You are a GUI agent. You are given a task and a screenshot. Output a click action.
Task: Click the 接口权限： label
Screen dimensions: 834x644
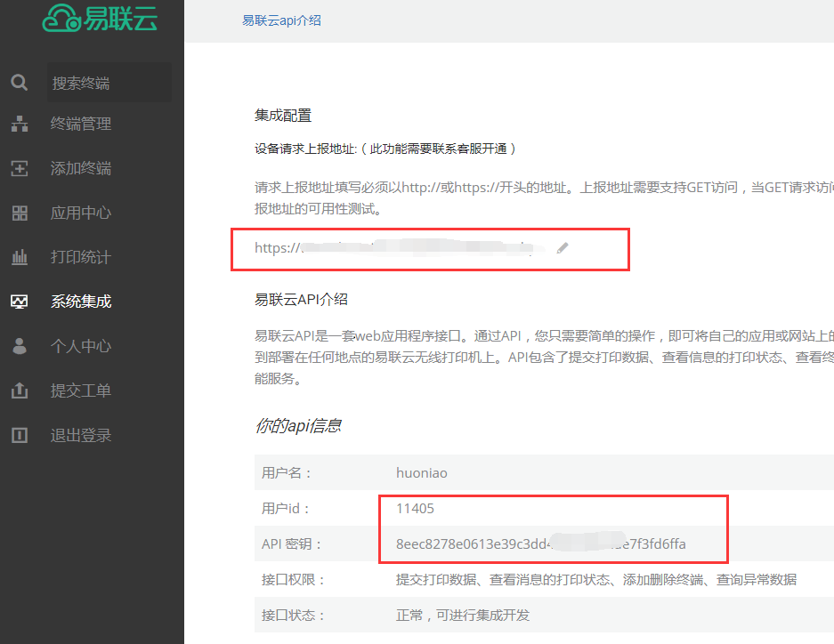tap(293, 579)
